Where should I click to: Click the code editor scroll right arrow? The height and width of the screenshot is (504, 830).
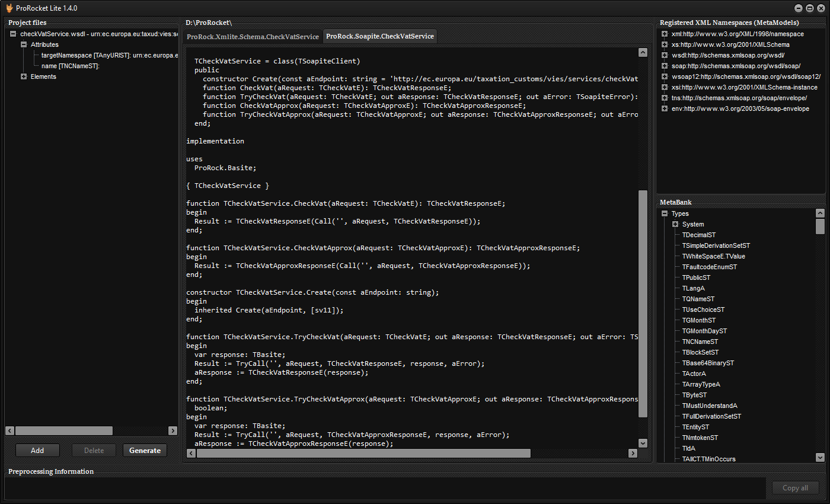tap(633, 453)
